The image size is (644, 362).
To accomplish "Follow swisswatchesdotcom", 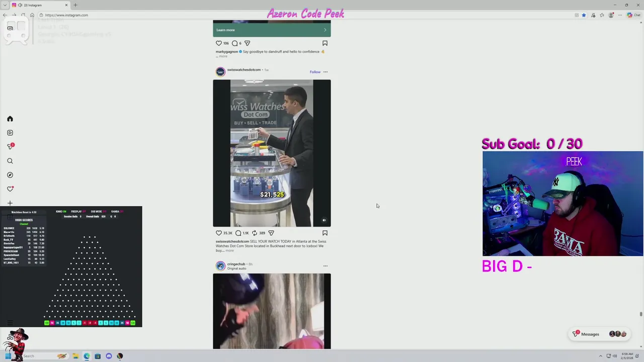I will 315,72.
